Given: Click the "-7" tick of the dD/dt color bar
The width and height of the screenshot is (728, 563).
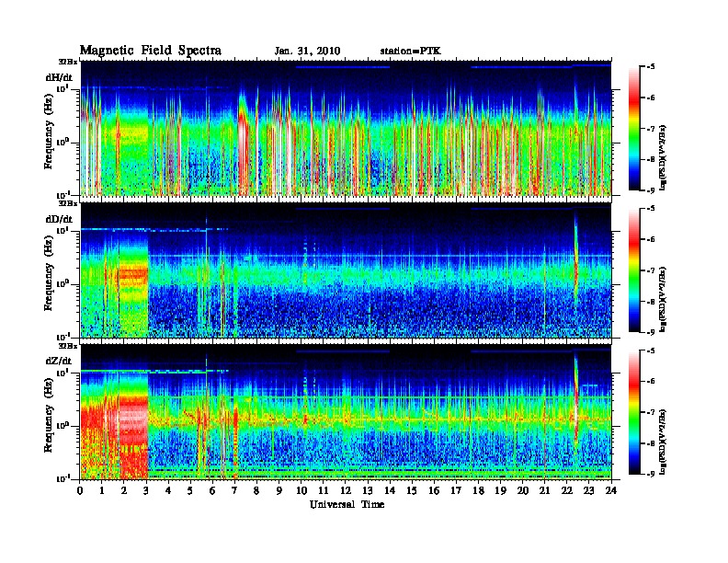Looking at the screenshot, I should point(650,270).
